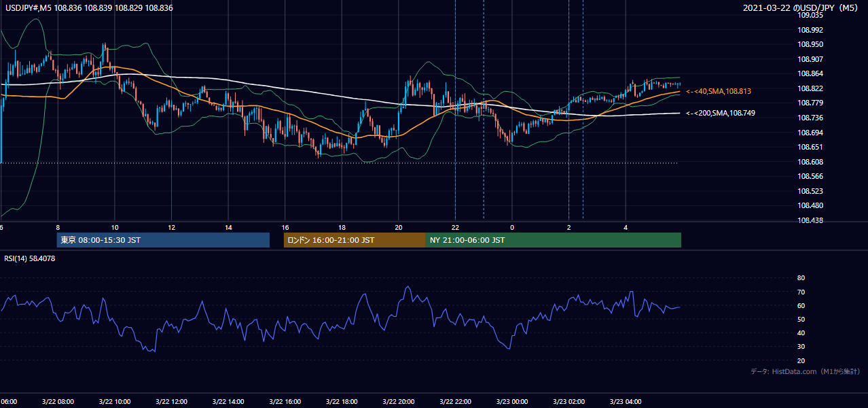Click RSI scale value 20
This screenshot has height=408, width=868.
click(x=801, y=360)
